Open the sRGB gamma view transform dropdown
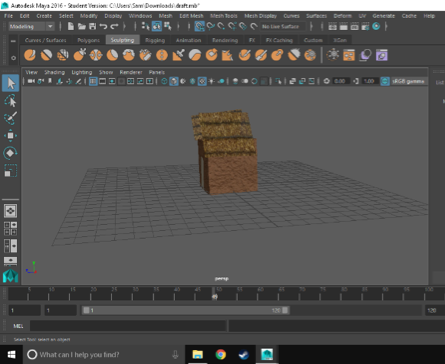 pos(408,81)
